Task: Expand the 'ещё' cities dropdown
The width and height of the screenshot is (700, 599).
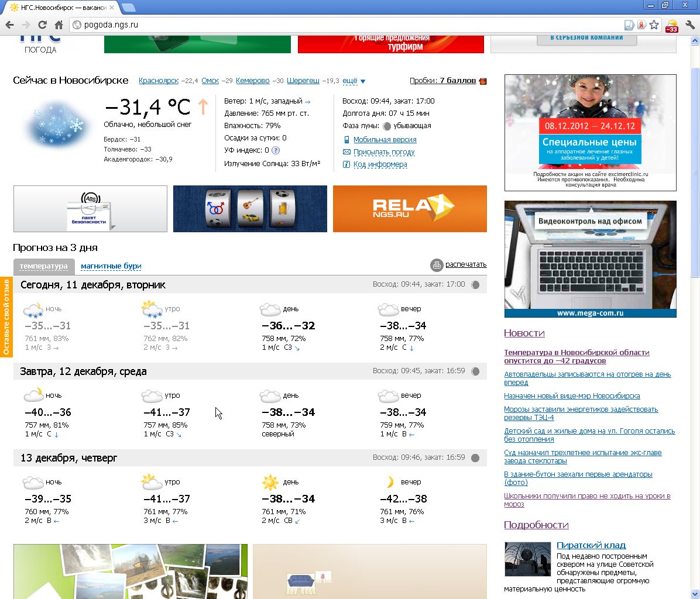Action: click(354, 81)
